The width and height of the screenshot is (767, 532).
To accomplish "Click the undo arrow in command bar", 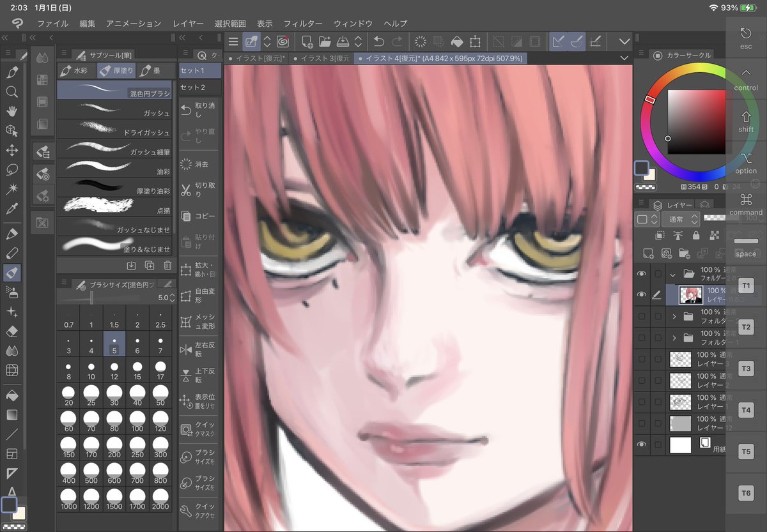I will [x=378, y=42].
